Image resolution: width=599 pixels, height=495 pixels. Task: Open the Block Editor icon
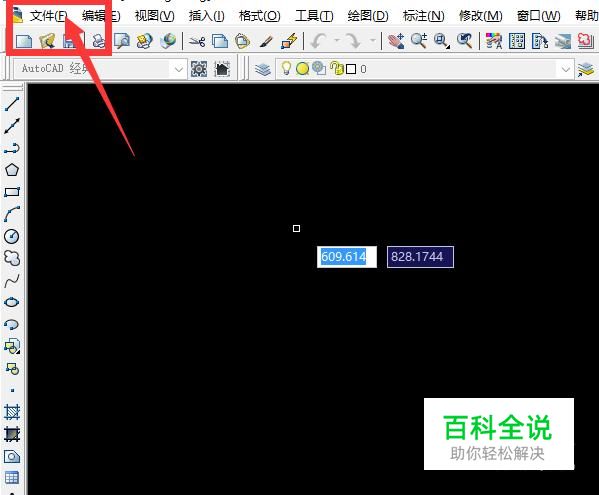pyautogui.click(x=289, y=40)
